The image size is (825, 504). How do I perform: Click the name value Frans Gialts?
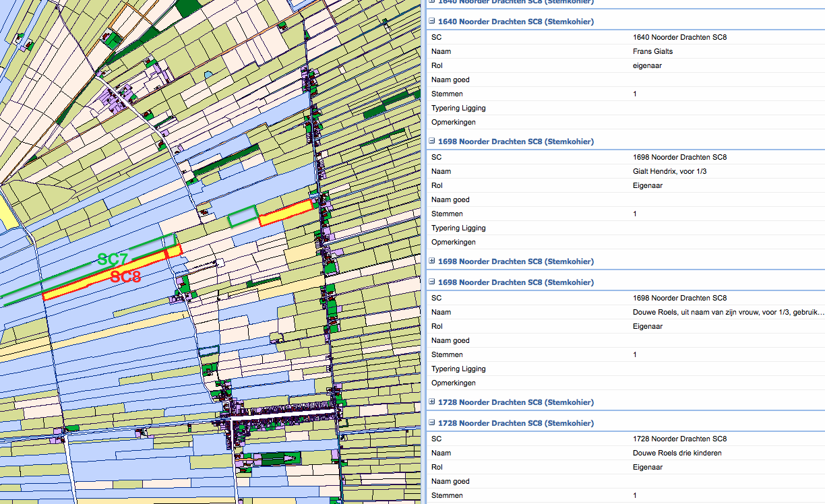(652, 51)
